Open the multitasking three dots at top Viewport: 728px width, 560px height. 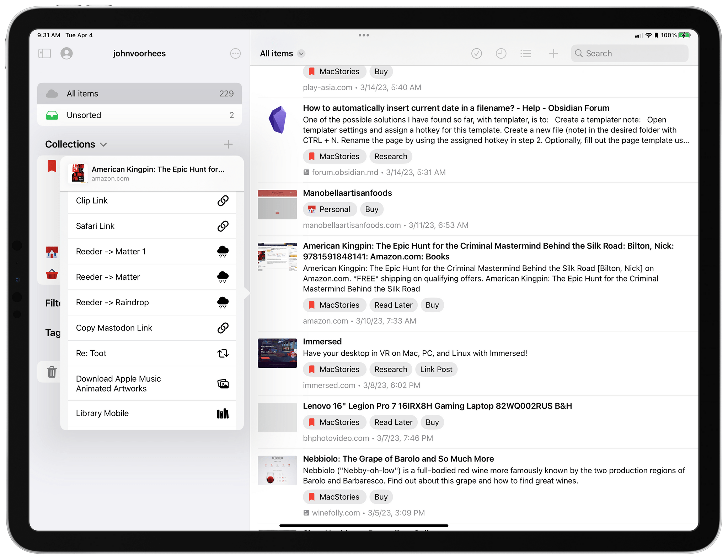point(364,35)
